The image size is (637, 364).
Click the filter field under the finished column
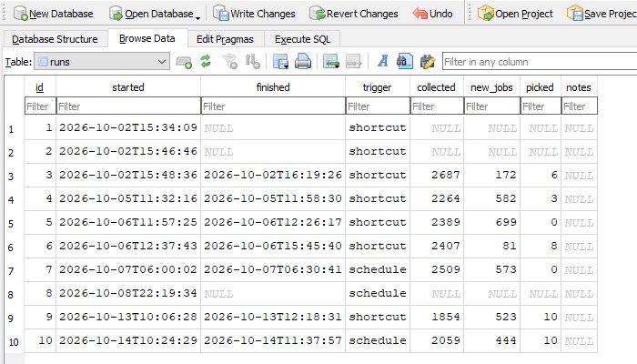273,106
